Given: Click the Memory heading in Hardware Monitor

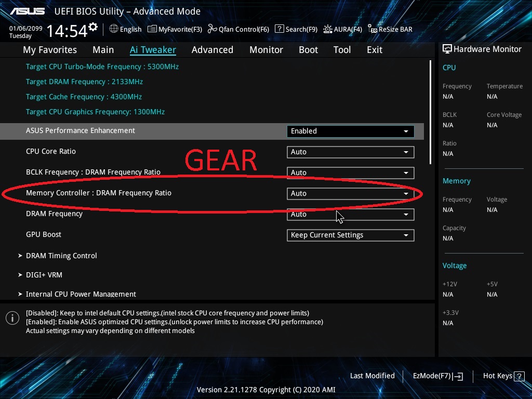Looking at the screenshot, I should pyautogui.click(x=456, y=181).
